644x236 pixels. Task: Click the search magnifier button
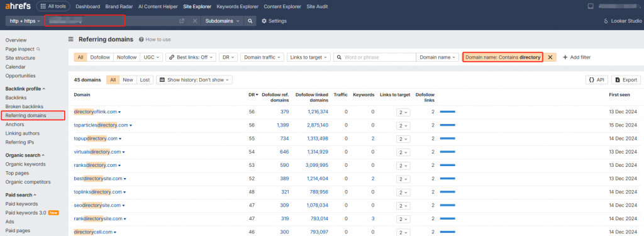pos(250,21)
